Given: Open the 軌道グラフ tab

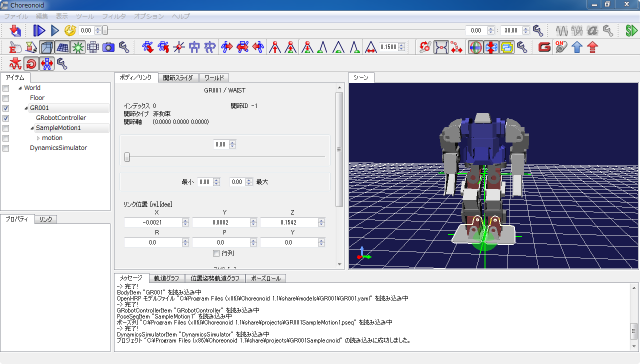Looking at the screenshot, I should pos(167,278).
